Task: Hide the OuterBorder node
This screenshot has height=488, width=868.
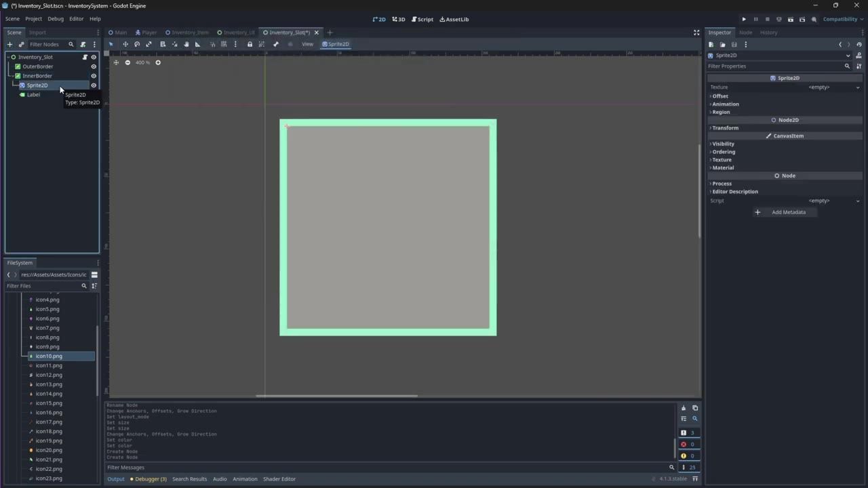Action: click(94, 66)
